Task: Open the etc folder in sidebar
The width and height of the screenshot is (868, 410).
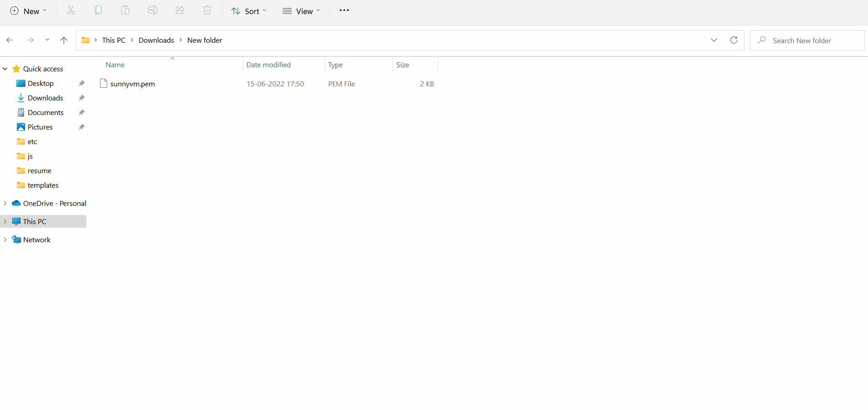Action: coord(32,141)
